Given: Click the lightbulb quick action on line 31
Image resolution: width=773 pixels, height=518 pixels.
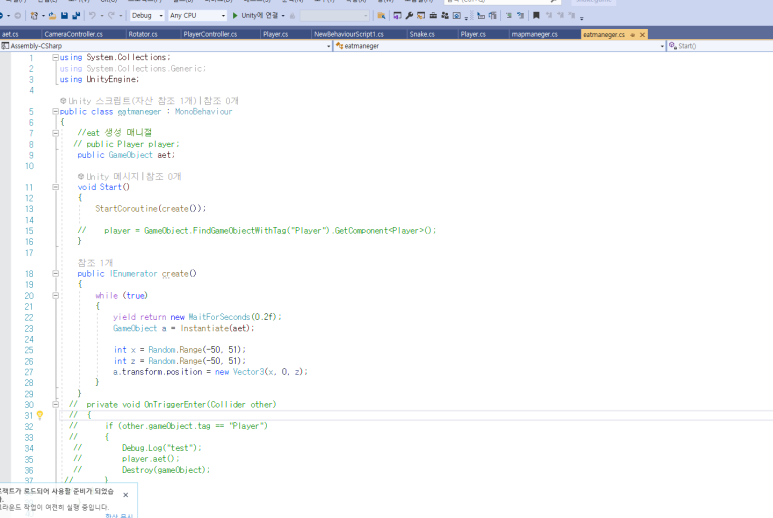Looking at the screenshot, I should pos(40,415).
